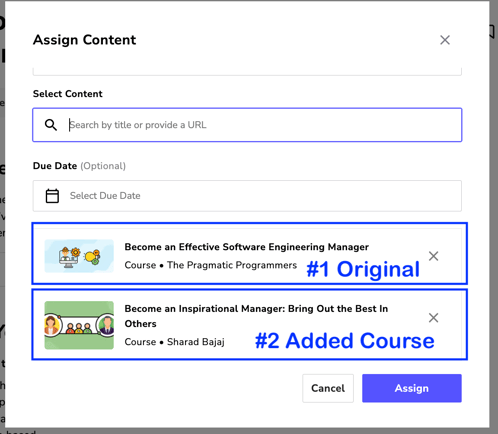Click the #1 Original annotation text
Screen dimensions: 498x434
[363, 269]
